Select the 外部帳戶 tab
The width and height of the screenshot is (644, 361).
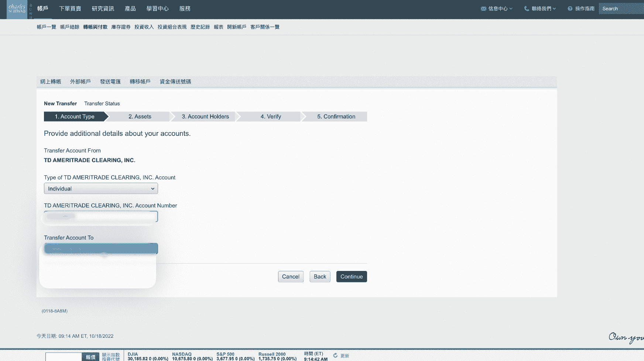tap(80, 82)
